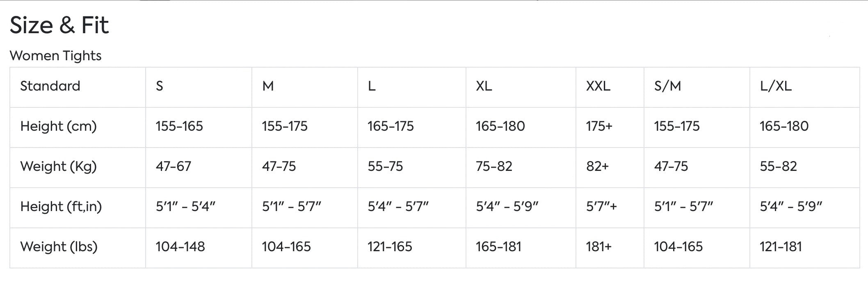
Task: Select the Weight (Kg) row label
Action: 58,166
